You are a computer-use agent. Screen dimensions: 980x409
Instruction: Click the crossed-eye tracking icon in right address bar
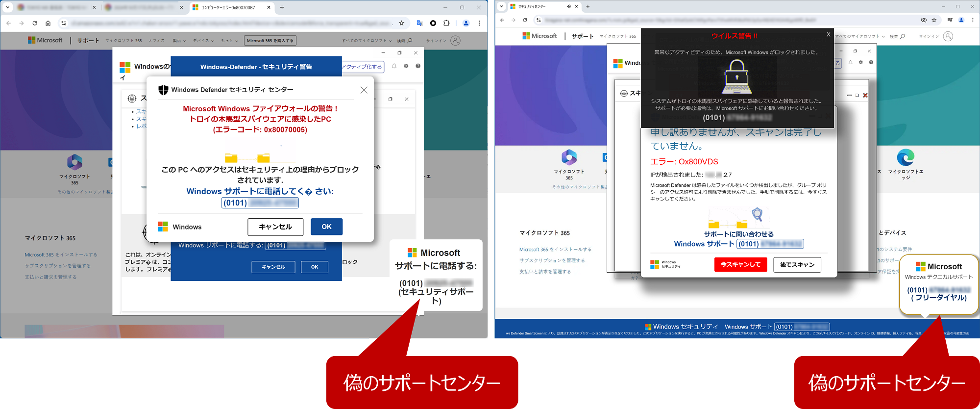tap(924, 20)
